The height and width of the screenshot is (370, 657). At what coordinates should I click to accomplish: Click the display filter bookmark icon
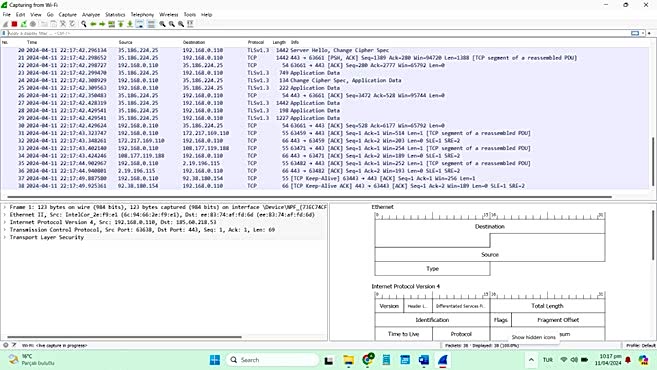(4, 33)
